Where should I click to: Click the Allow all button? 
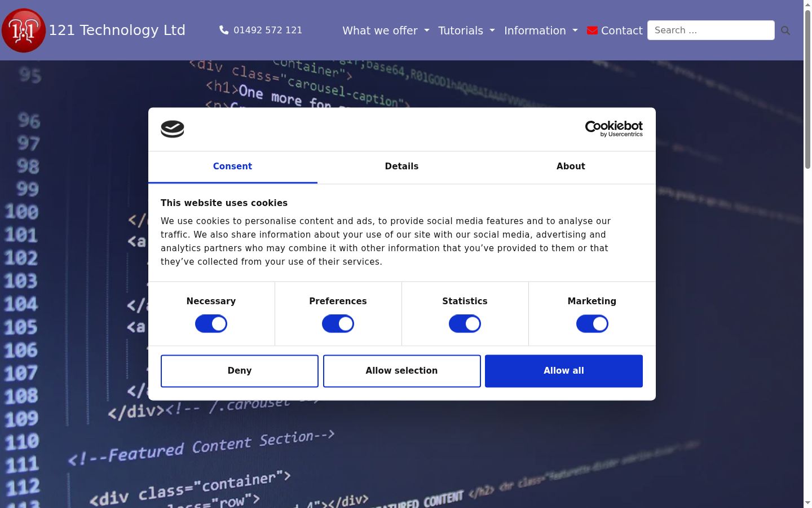(564, 371)
